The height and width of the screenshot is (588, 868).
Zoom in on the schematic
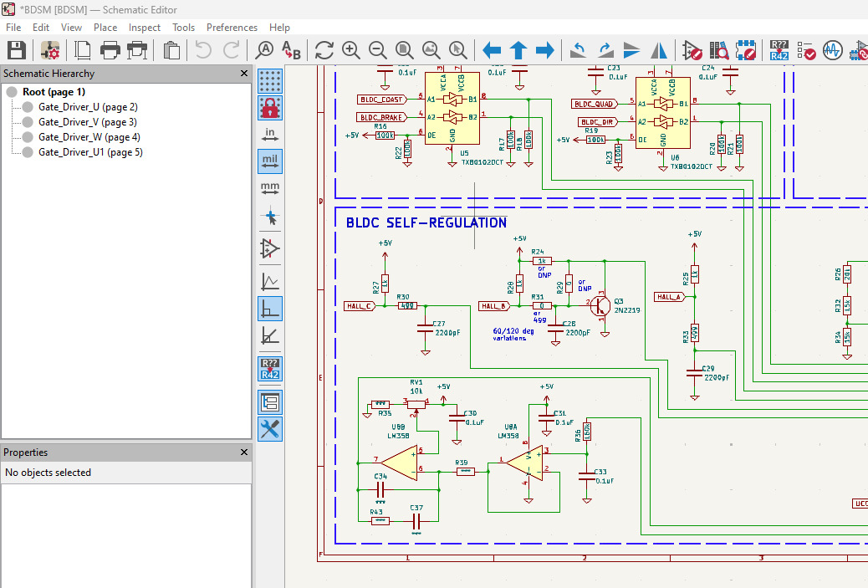(351, 50)
